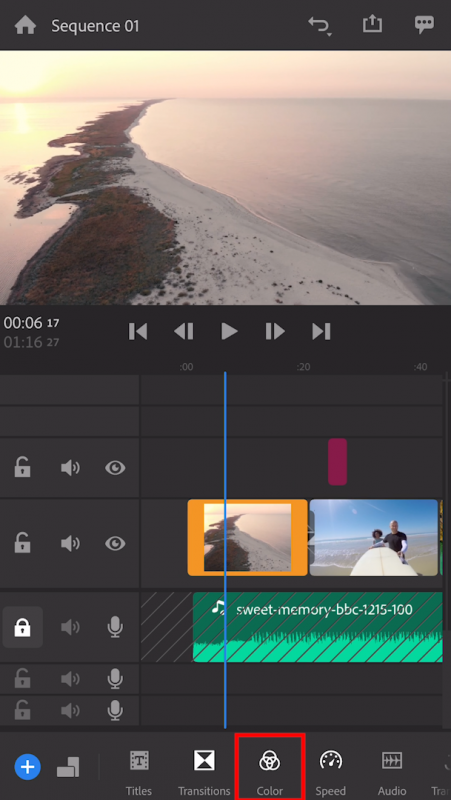451x800 pixels.
Task: Mute the main video track with the beach clip
Action: pyautogui.click(x=70, y=543)
